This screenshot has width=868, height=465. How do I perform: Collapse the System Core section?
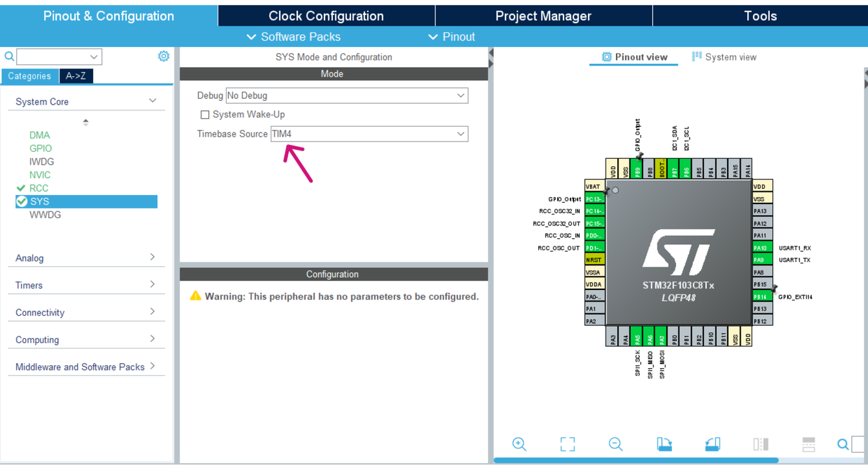coord(153,101)
